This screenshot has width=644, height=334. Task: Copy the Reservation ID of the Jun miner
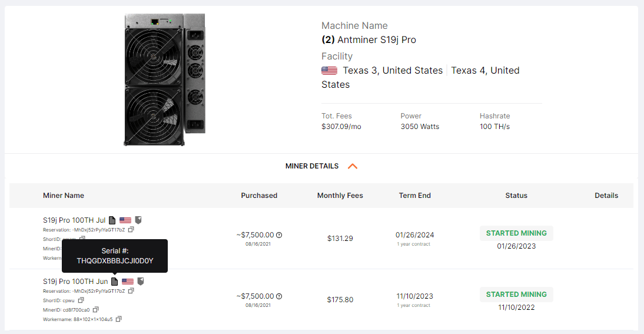click(131, 291)
